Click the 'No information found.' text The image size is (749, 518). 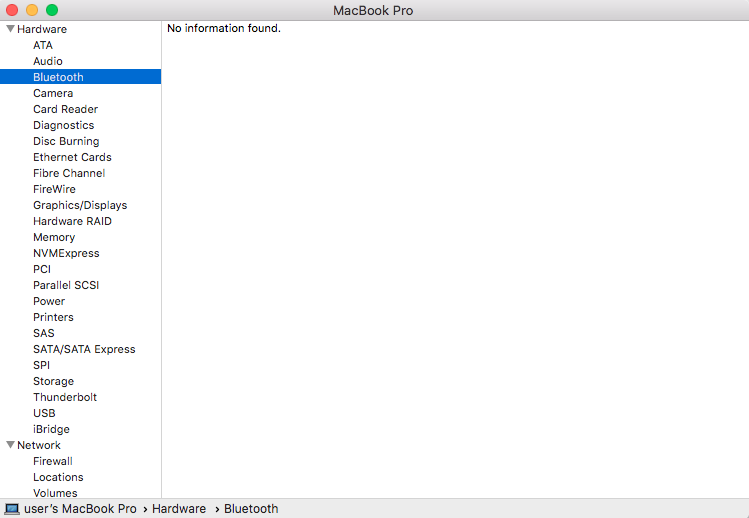[224, 28]
